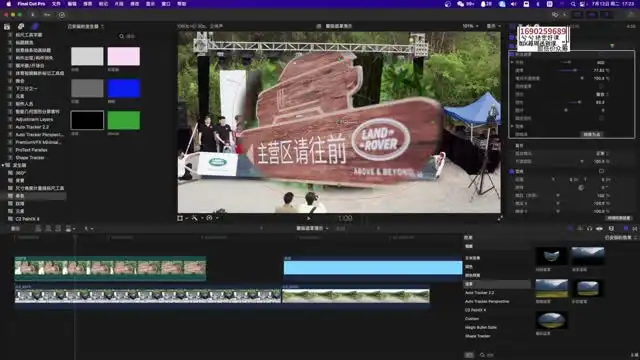The image size is (640, 360).
Task: Open the Photos and Audio sidebar icon
Action: click(x=21, y=27)
